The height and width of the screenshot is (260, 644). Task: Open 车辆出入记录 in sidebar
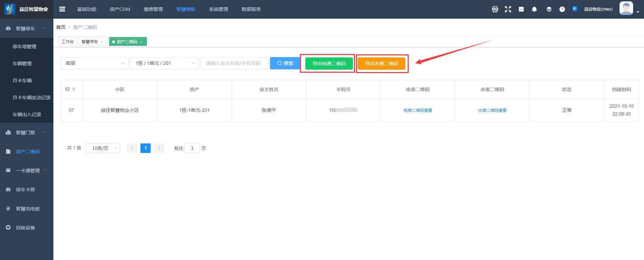[27, 115]
